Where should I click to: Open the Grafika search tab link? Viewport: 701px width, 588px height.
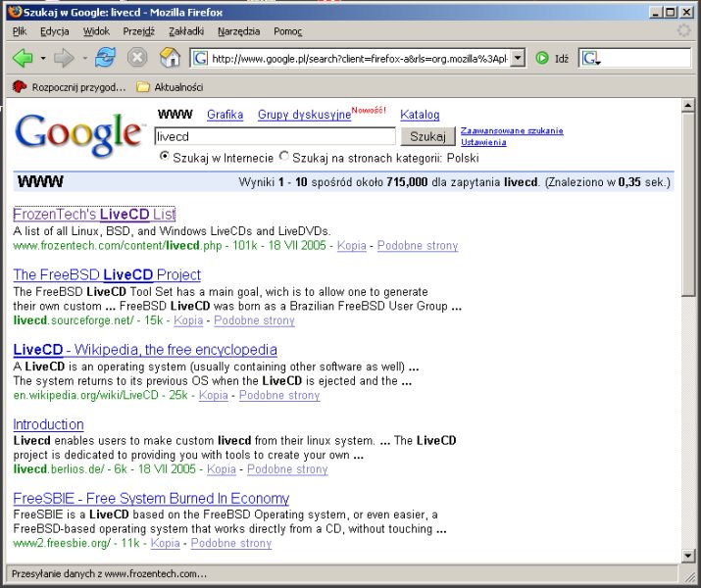(x=225, y=115)
